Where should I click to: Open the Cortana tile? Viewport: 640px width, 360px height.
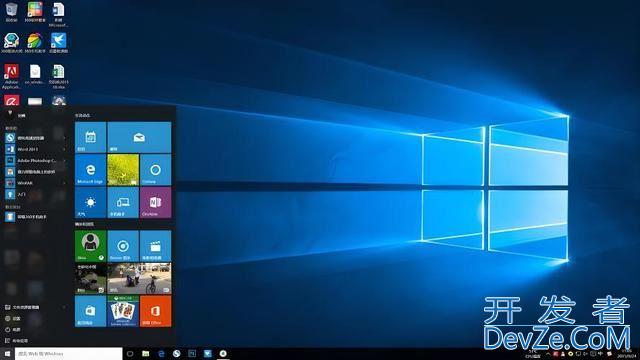pos(156,170)
